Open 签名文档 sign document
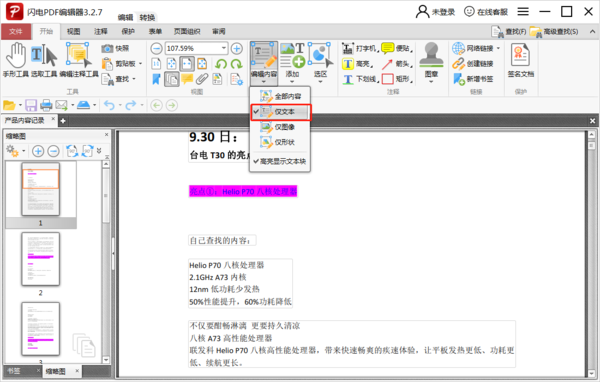600x382 pixels. (520, 60)
